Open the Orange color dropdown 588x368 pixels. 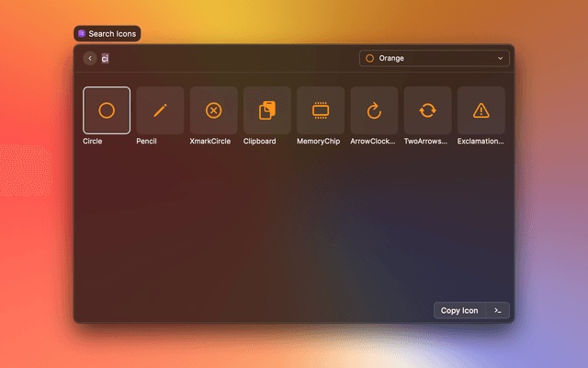pos(434,58)
